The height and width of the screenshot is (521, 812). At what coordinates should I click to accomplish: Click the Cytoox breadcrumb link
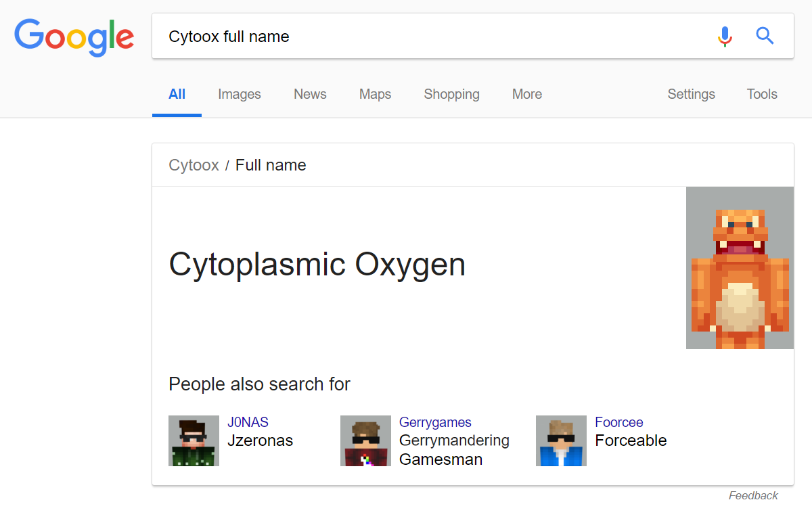(194, 165)
